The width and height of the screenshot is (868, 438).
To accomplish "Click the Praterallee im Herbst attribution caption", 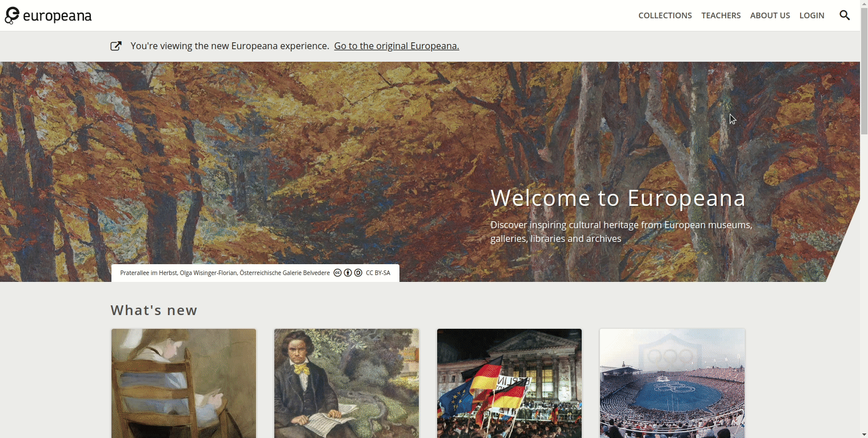I will pyautogui.click(x=225, y=273).
